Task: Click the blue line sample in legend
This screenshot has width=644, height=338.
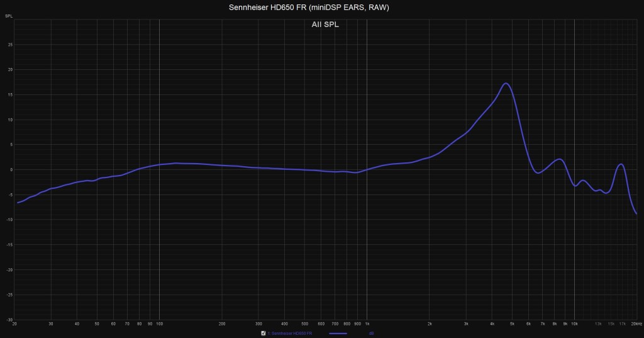Action: point(338,333)
